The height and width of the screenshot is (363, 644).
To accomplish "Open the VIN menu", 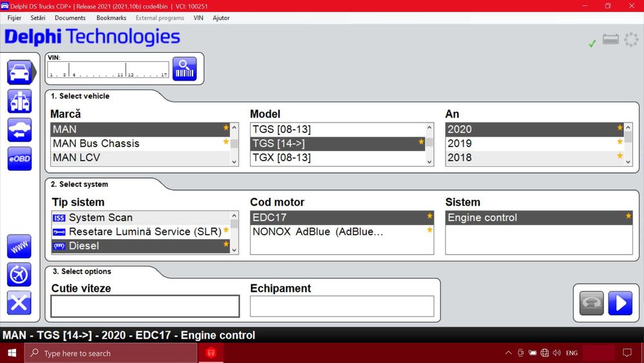I will 198,17.
